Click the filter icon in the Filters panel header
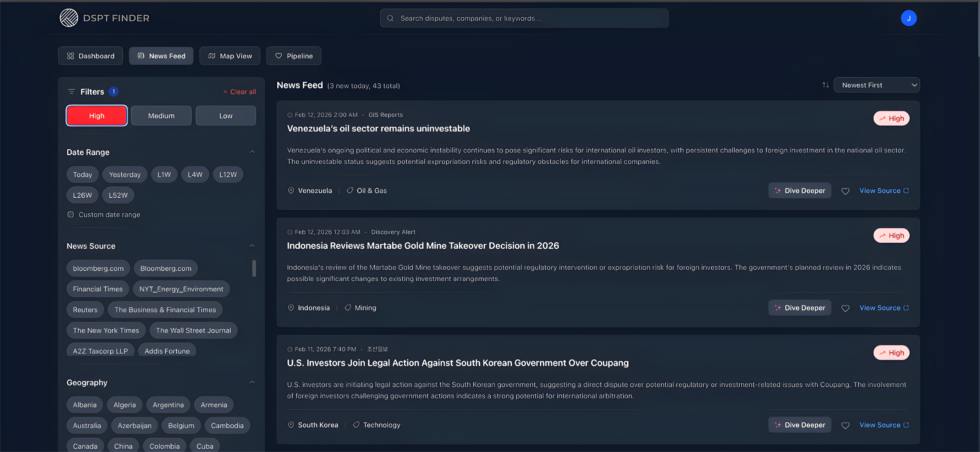The height and width of the screenshot is (452, 980). [x=71, y=91]
